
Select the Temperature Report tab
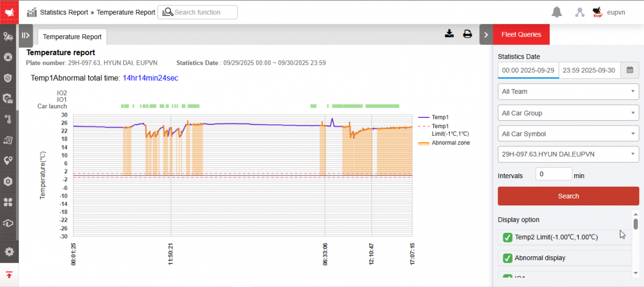[x=72, y=37]
